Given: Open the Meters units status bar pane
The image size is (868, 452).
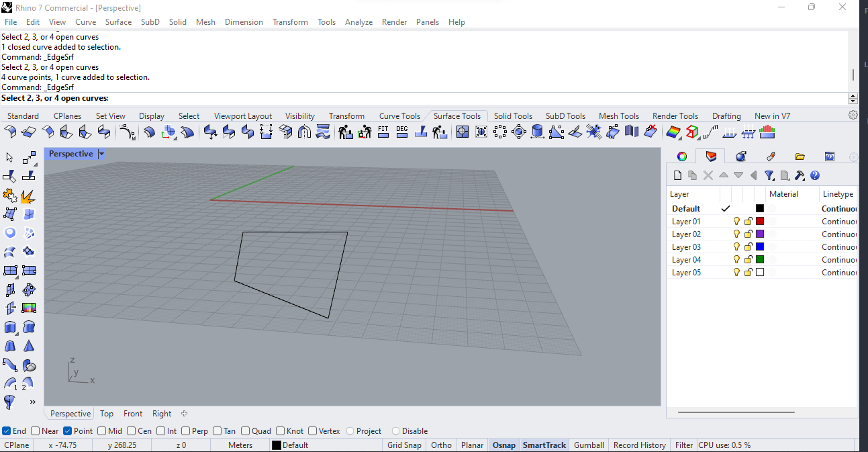Looking at the screenshot, I should pyautogui.click(x=240, y=445).
